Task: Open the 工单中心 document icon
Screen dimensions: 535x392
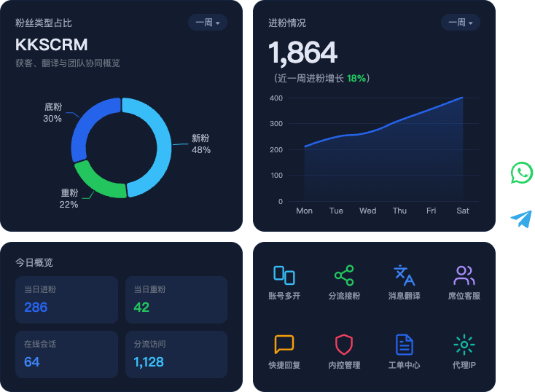Action: click(x=404, y=344)
